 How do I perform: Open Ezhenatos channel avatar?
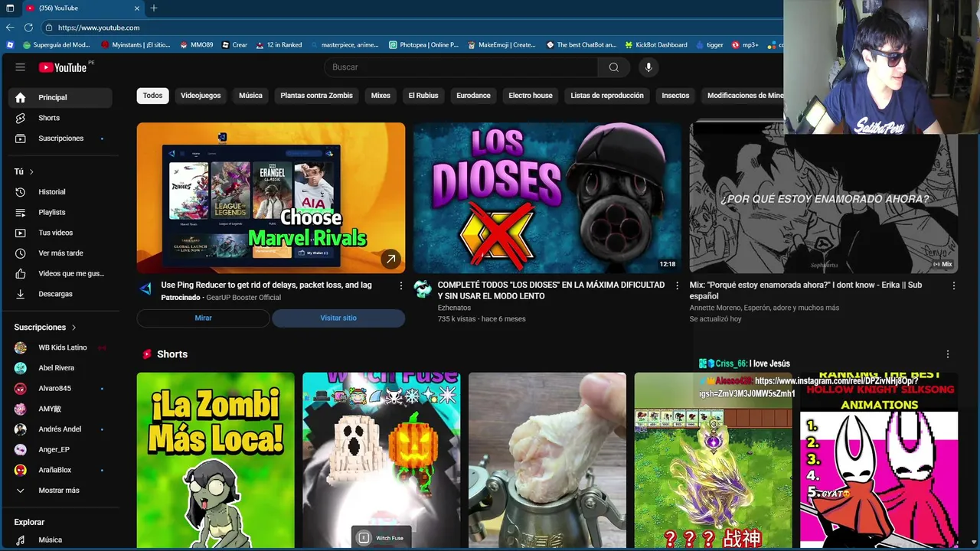[x=423, y=289]
